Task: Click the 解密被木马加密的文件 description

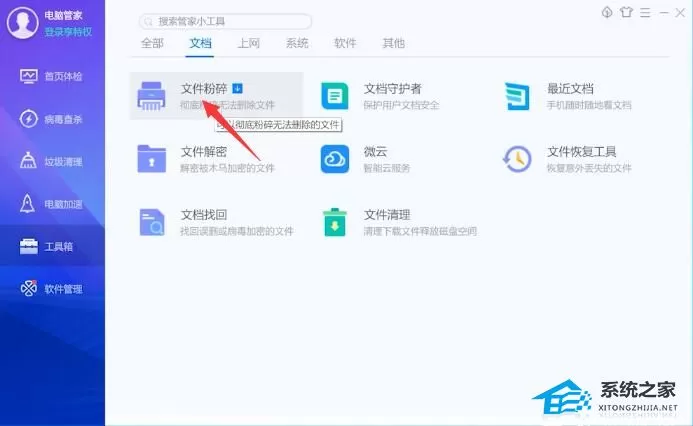Action: [228, 168]
